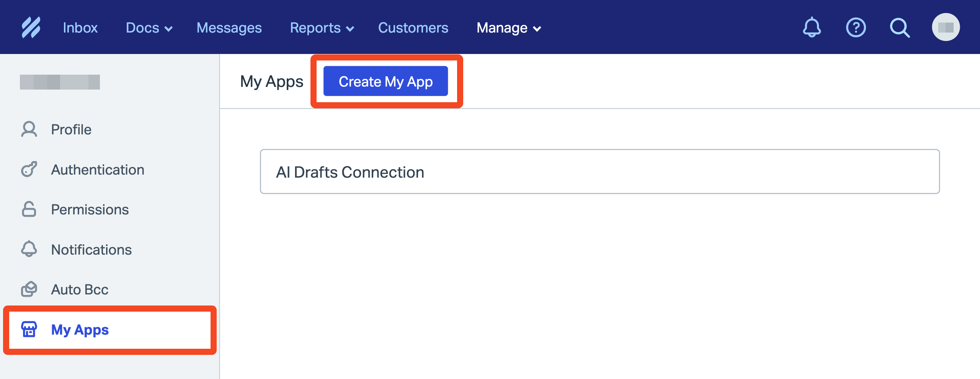Image resolution: width=980 pixels, height=379 pixels.
Task: Click the Profile person icon
Action: click(29, 129)
